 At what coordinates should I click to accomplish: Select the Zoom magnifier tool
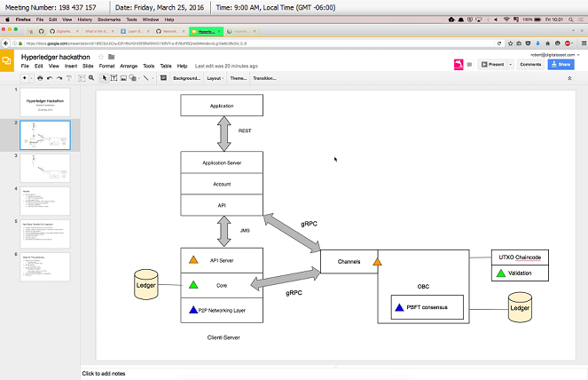click(x=91, y=78)
